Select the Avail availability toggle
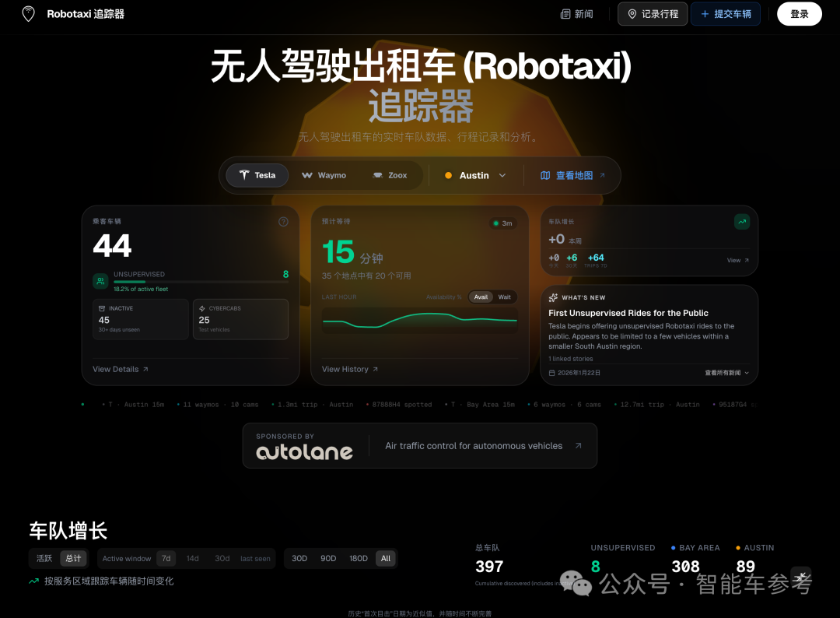 tap(481, 297)
